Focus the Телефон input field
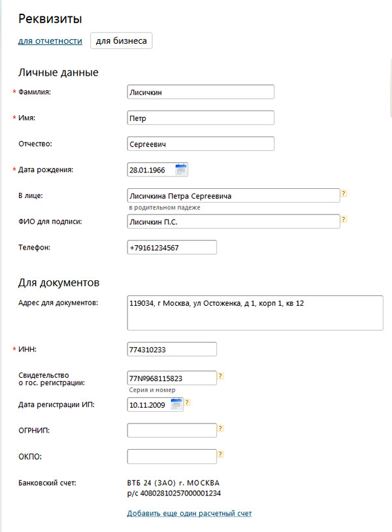 172,248
